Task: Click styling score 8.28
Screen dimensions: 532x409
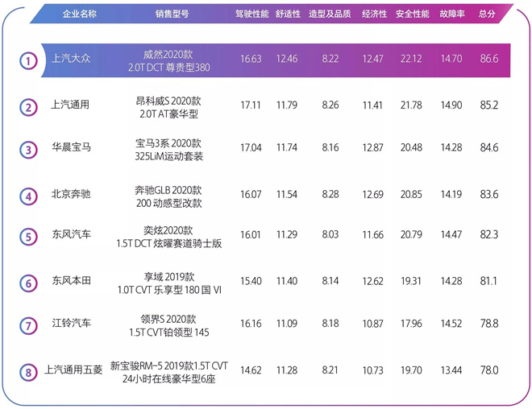Action: tap(330, 195)
